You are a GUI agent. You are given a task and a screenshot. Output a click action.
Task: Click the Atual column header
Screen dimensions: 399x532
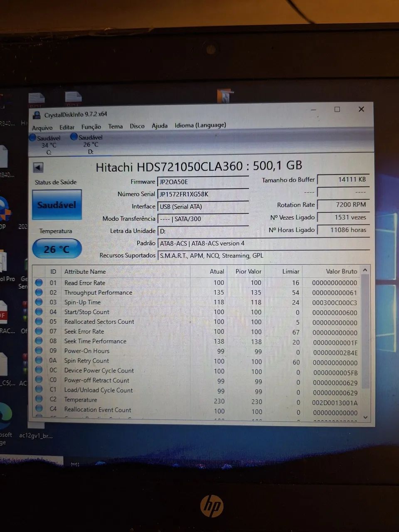coord(217,271)
